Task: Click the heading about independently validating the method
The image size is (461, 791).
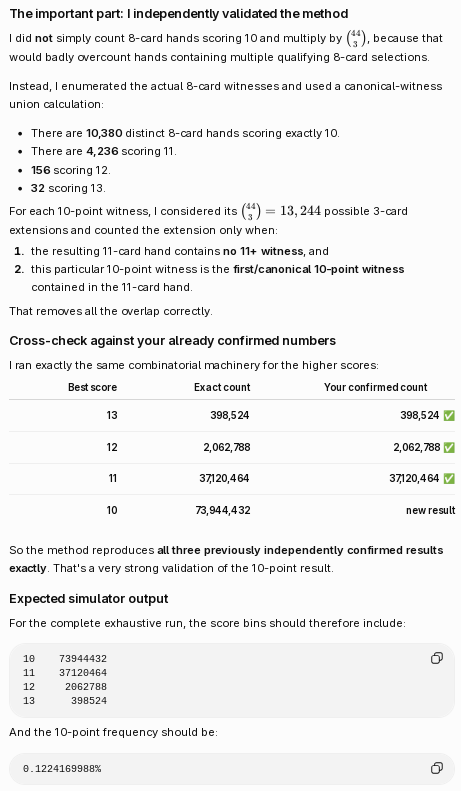Action: pos(179,14)
